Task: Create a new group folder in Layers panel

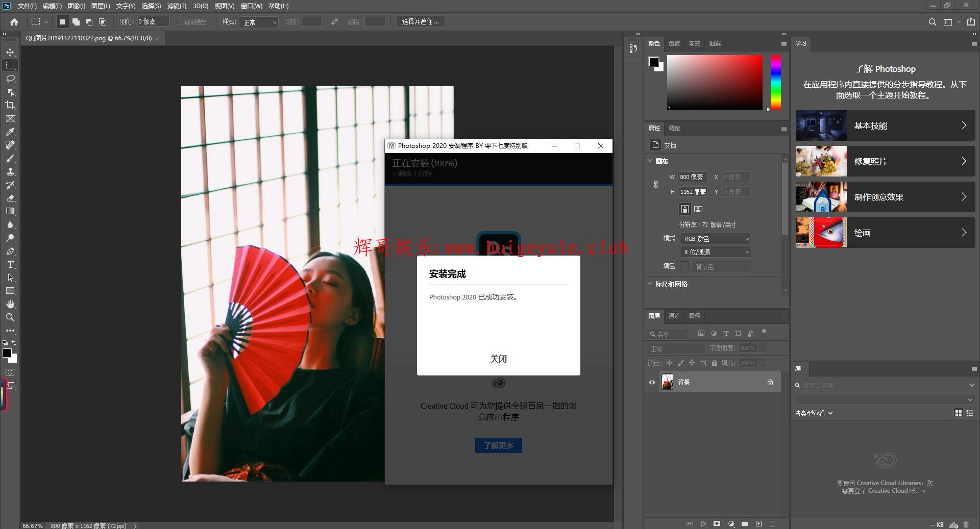Action: [x=745, y=523]
